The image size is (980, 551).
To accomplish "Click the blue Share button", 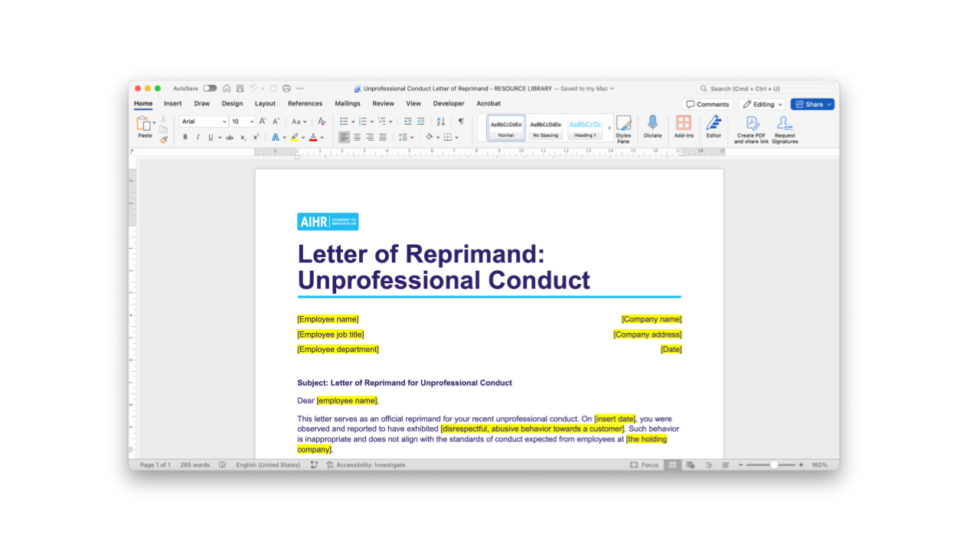I will click(812, 104).
